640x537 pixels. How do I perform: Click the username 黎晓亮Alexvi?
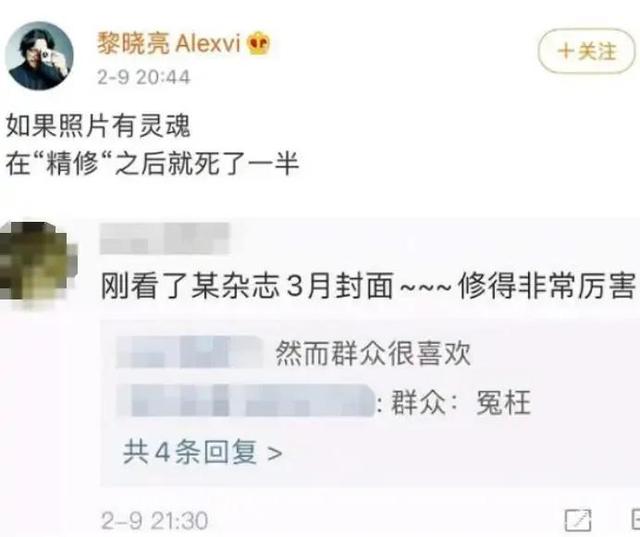(x=169, y=43)
